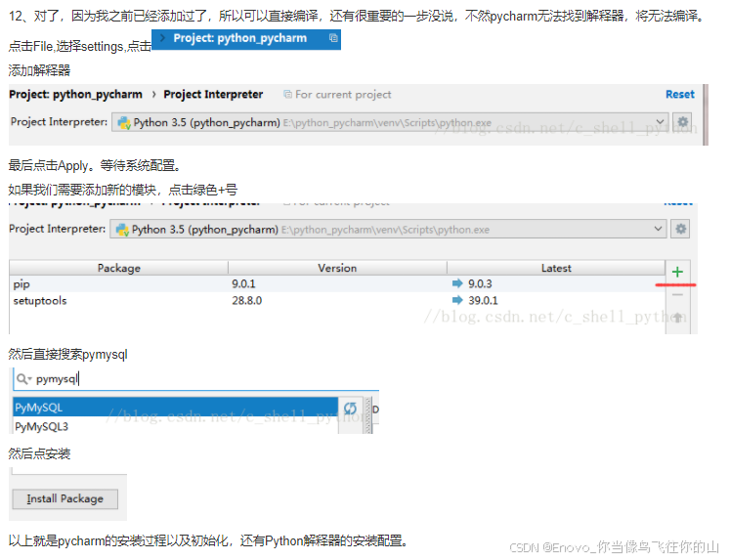
Task: Click the upper Project Interpreter: label
Action: pyautogui.click(x=59, y=122)
